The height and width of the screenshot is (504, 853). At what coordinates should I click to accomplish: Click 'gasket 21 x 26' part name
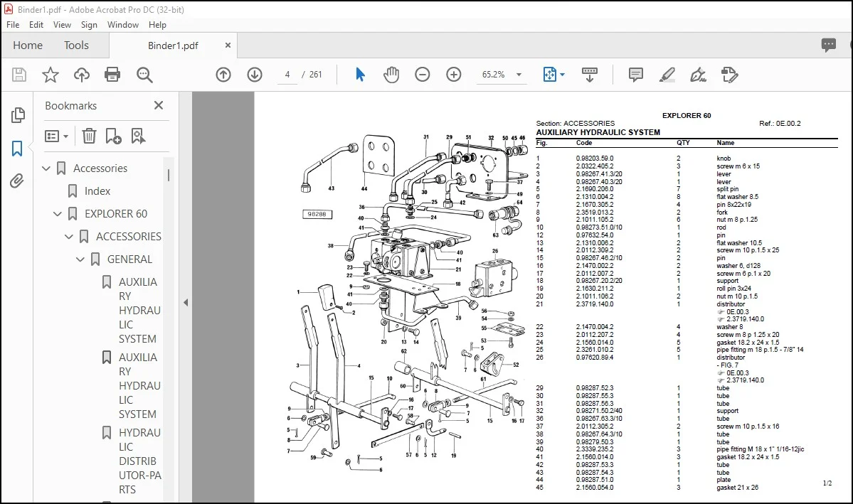tap(737, 488)
